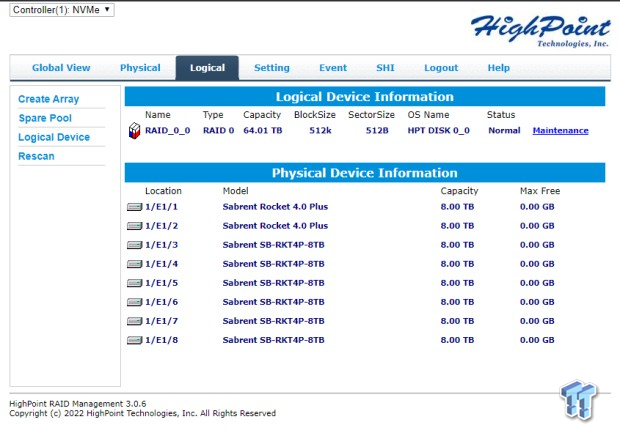Viewport: 620px width, 444px height.
Task: Click the HighPoint Technologies logo
Action: click(x=540, y=31)
